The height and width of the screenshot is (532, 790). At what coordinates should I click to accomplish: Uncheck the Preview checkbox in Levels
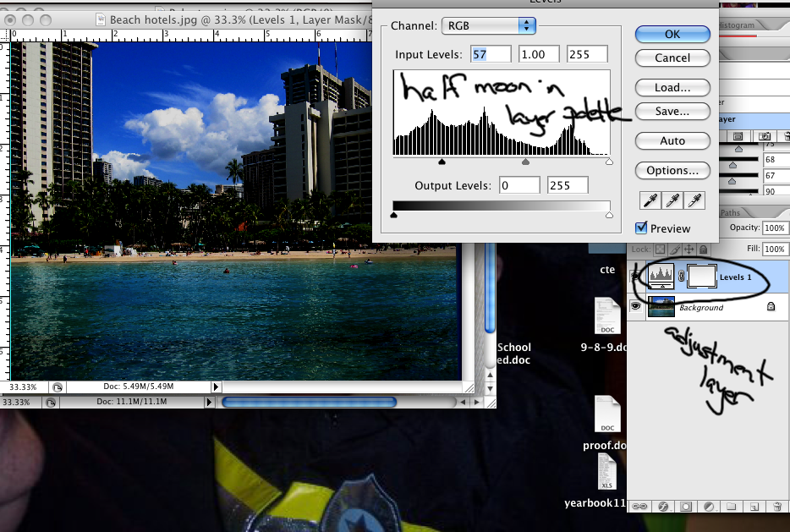pyautogui.click(x=641, y=228)
